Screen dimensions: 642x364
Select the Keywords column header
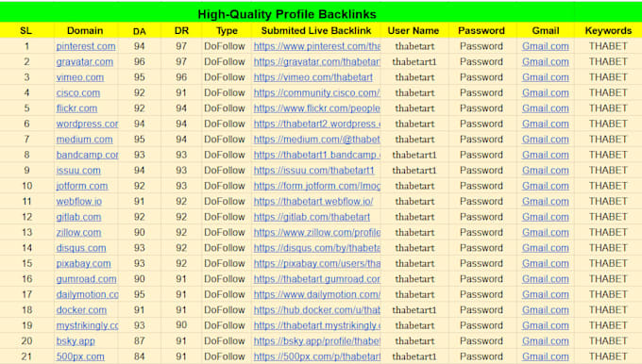pos(608,31)
